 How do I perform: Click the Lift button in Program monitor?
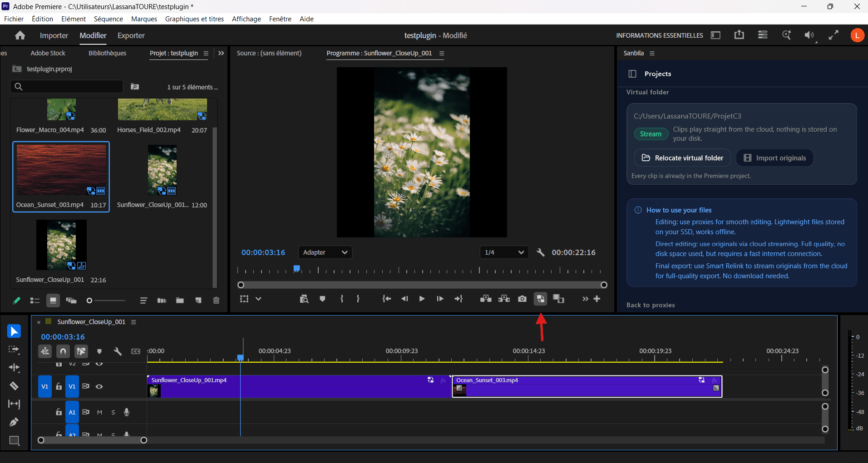click(486, 299)
